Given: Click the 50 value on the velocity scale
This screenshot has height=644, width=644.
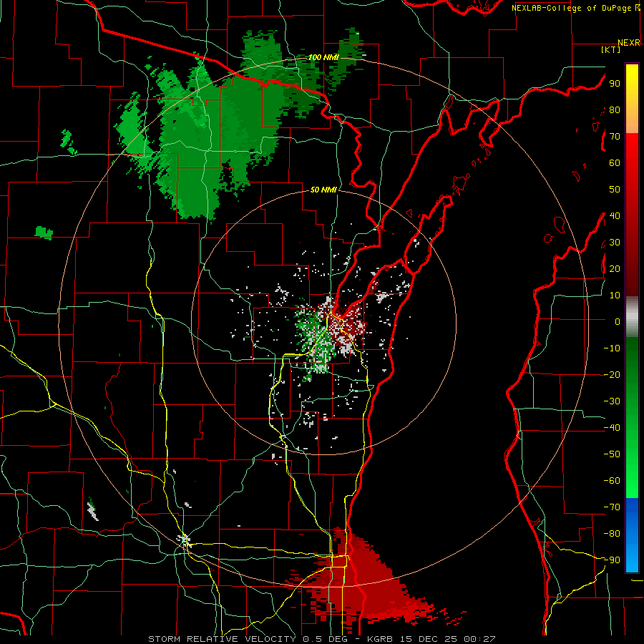Looking at the screenshot, I should pyautogui.click(x=615, y=190).
